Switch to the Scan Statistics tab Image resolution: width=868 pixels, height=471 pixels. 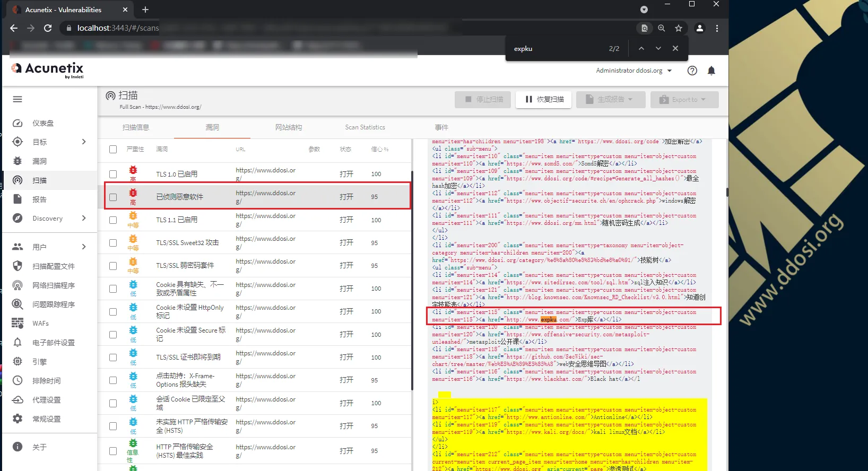(x=365, y=127)
